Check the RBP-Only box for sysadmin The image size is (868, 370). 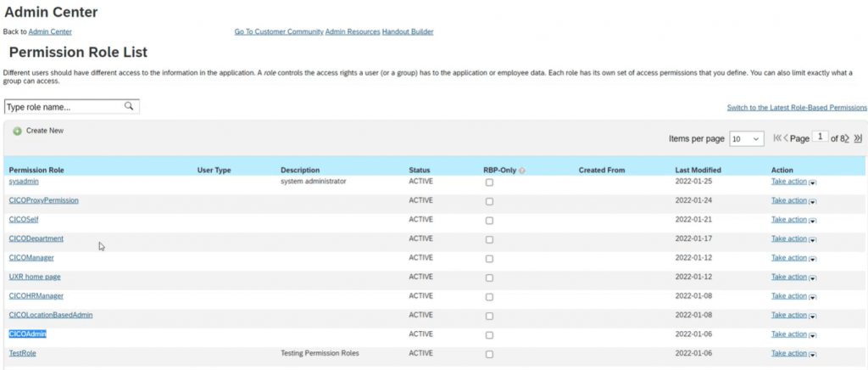[x=489, y=182]
